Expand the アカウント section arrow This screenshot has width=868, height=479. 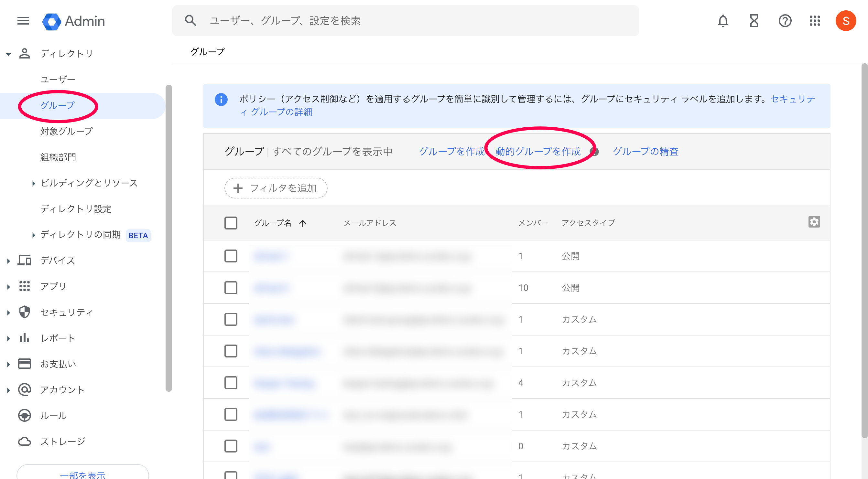coord(8,390)
